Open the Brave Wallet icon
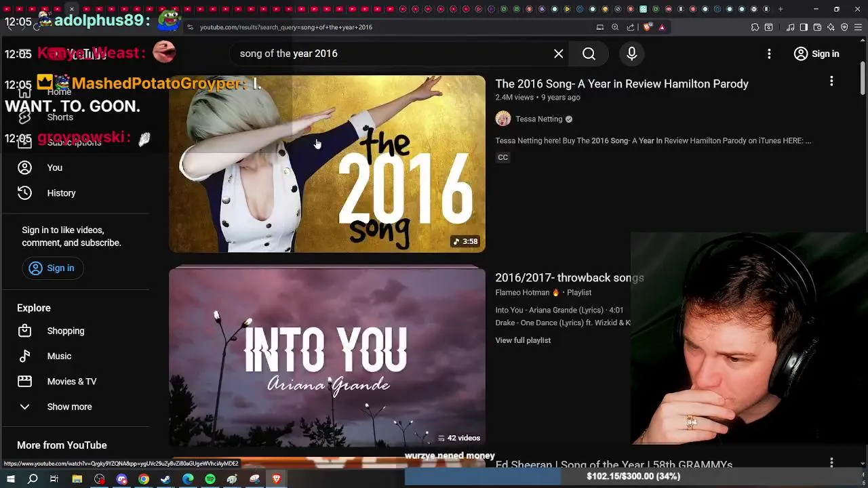Screen dimensions: 868x488 coord(817,27)
